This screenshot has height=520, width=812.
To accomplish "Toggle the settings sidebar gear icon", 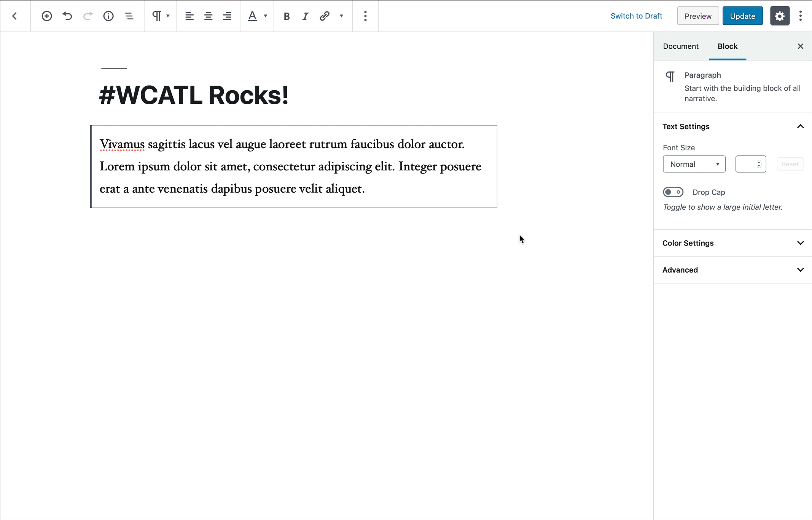I will [780, 16].
